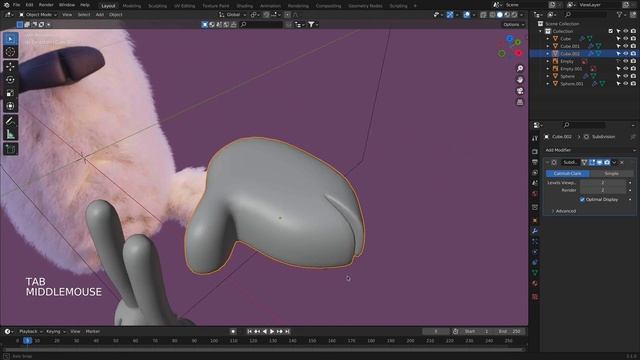Click the red X axis on navigation gizmo
This screenshot has height=360, width=640.
coord(518,53)
